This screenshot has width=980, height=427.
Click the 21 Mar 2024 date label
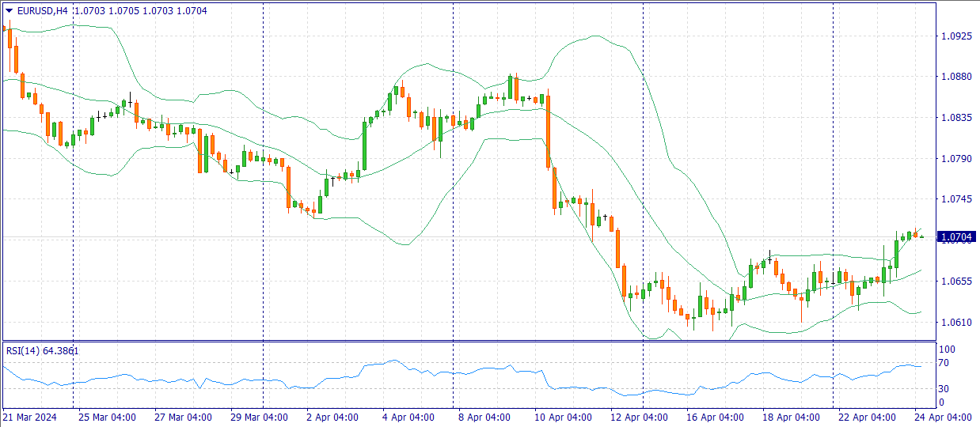click(29, 417)
